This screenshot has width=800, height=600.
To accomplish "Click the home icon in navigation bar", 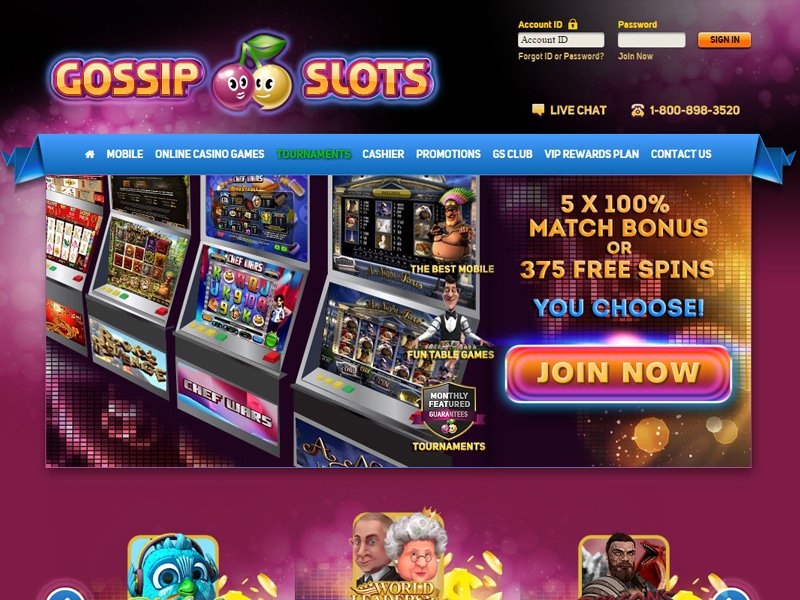I will tap(90, 154).
